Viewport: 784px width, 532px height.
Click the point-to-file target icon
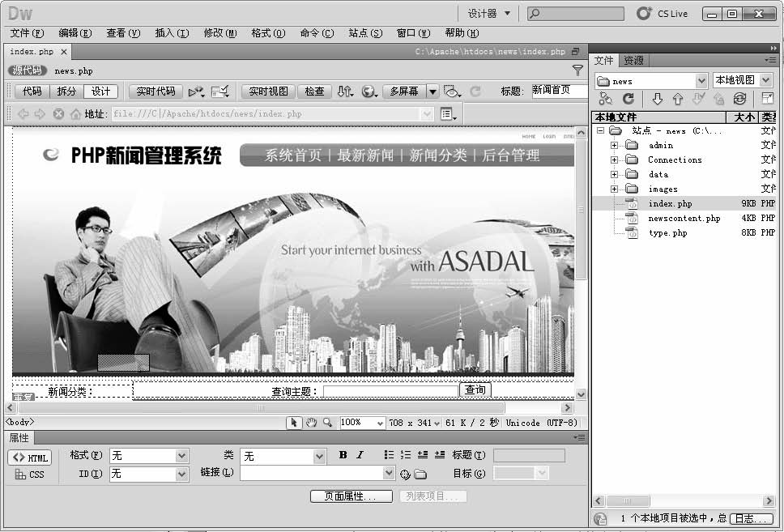click(405, 474)
